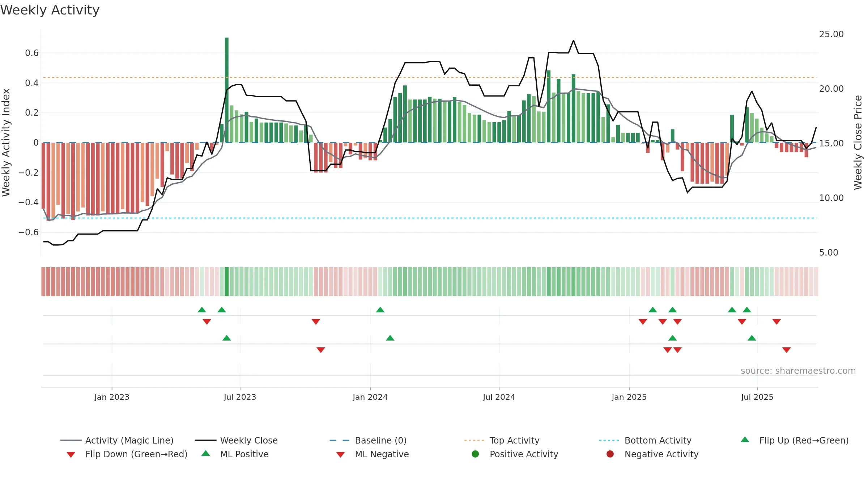This screenshot has height=488, width=868.
Task: Click the tallest green activity bar
Action: click(x=227, y=90)
